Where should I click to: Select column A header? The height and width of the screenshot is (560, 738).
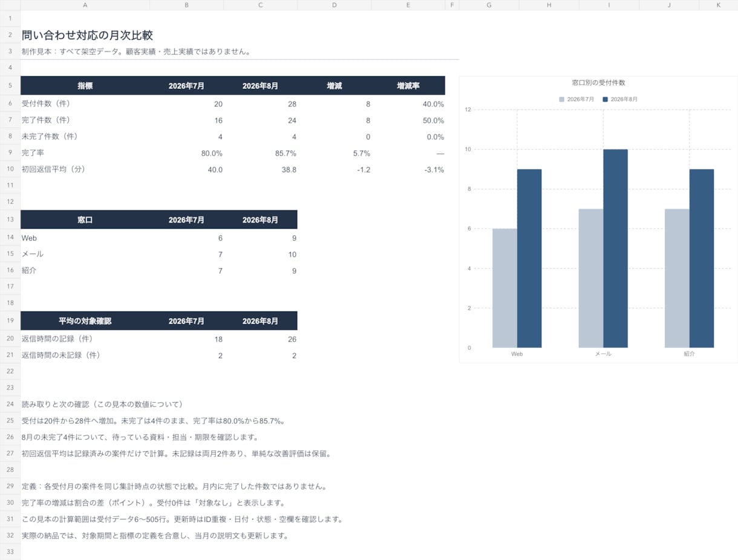click(x=85, y=5)
